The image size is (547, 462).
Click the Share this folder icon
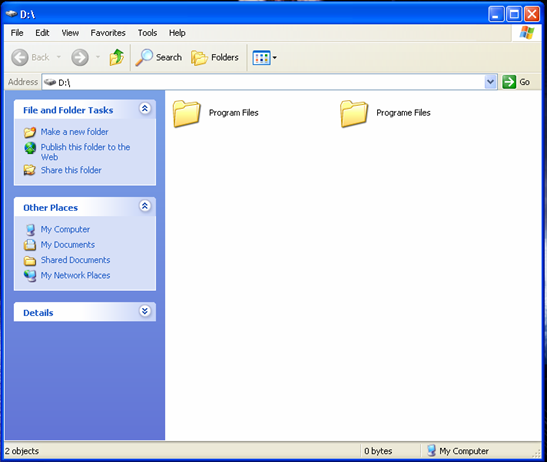30,170
